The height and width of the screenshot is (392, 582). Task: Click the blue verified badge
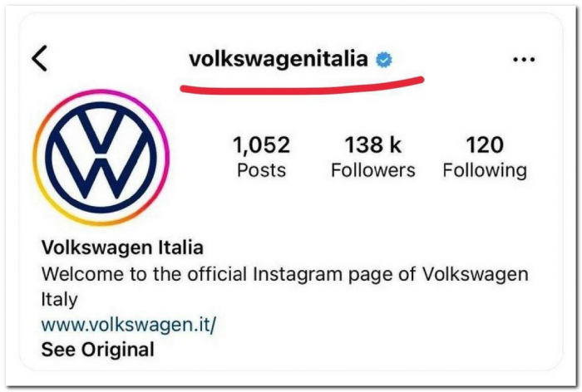pos(384,60)
